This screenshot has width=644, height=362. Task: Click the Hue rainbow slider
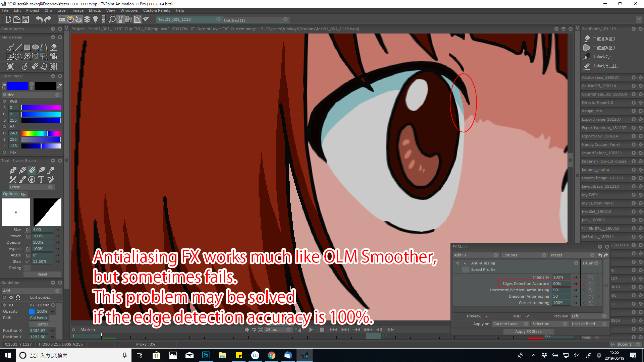(x=41, y=133)
